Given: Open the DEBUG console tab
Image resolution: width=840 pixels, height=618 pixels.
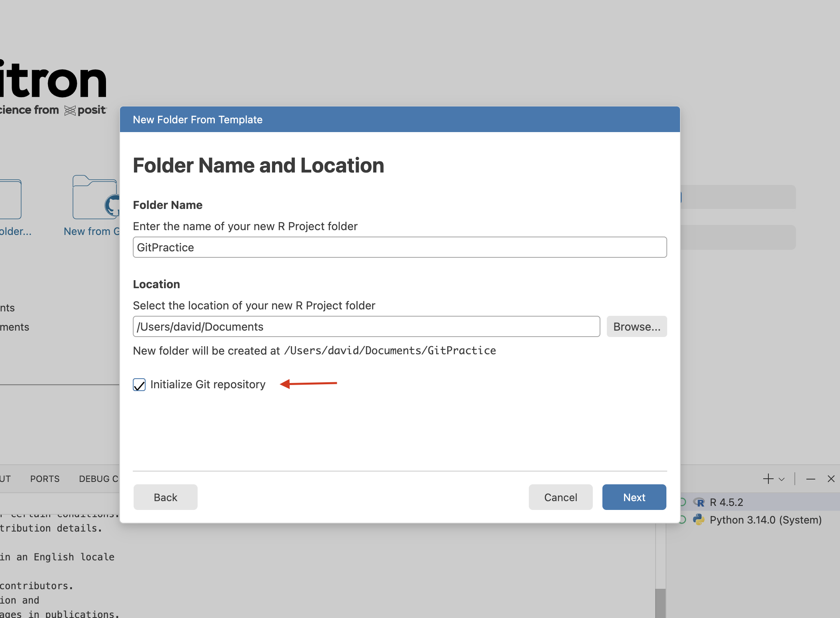Looking at the screenshot, I should 98,479.
